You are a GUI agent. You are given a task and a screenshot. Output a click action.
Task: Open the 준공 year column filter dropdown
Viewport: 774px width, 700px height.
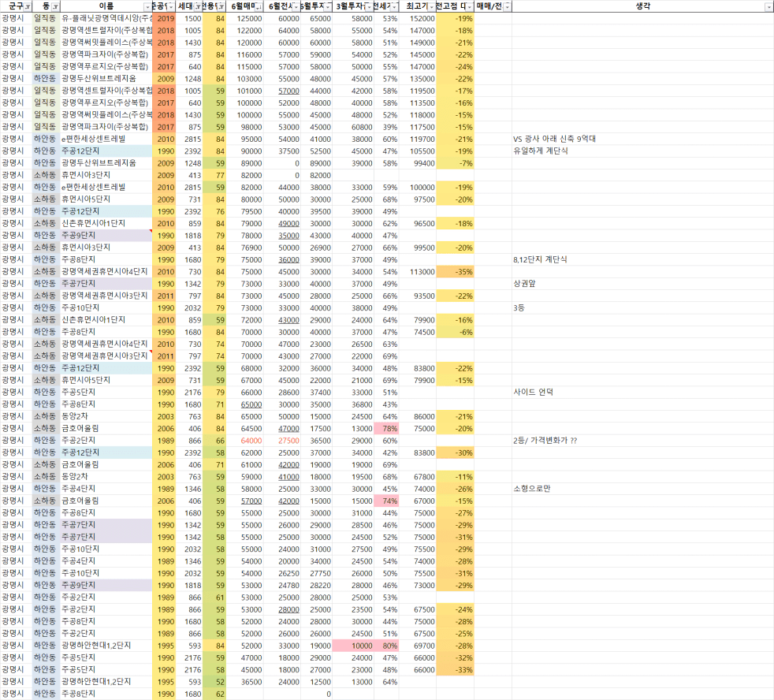pyautogui.click(x=171, y=7)
